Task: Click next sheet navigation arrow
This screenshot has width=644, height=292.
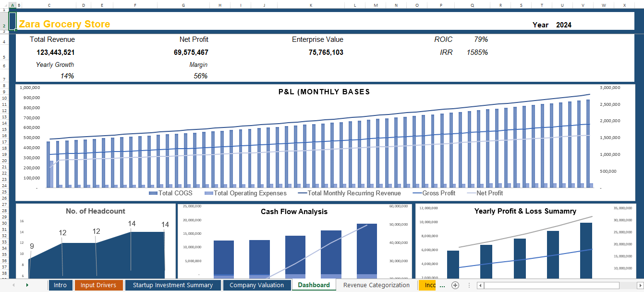Action: coord(27,285)
